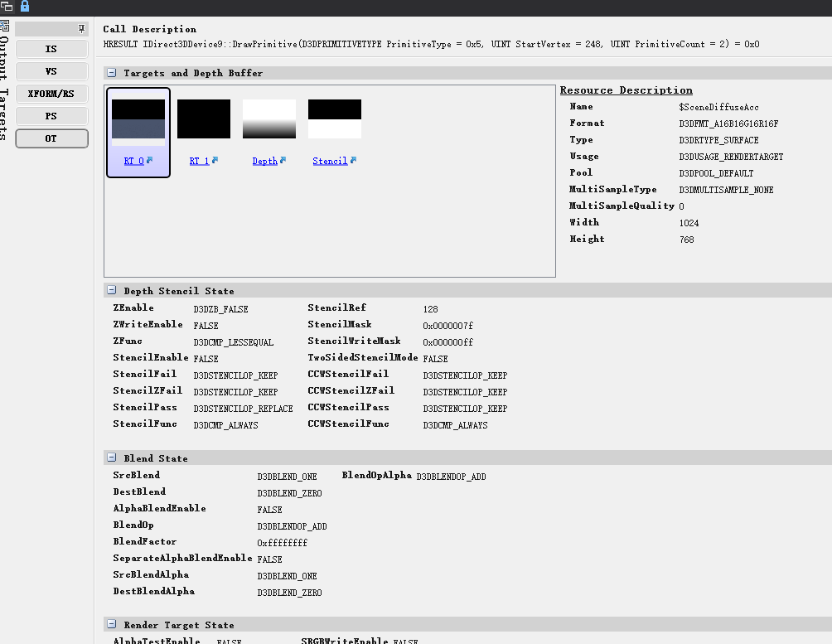Click the DestBlend D3DBLEND_ZERO value
Screen dimensions: 832x644
coord(290,493)
